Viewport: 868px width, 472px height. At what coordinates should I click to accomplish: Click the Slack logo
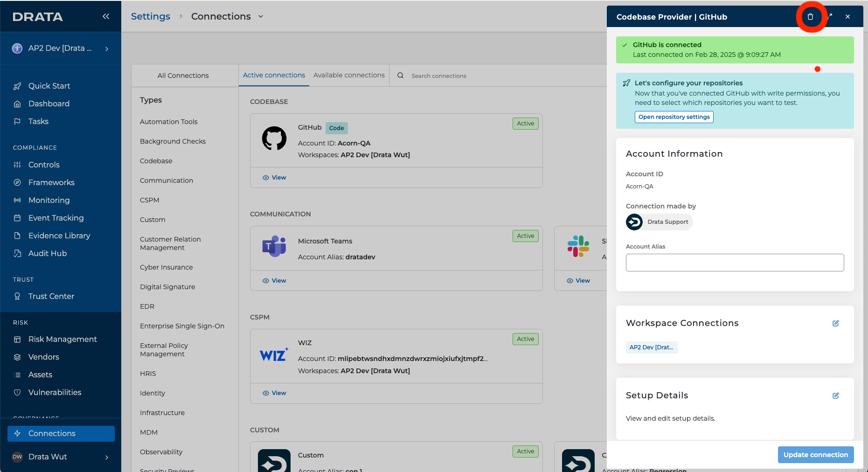click(x=578, y=246)
